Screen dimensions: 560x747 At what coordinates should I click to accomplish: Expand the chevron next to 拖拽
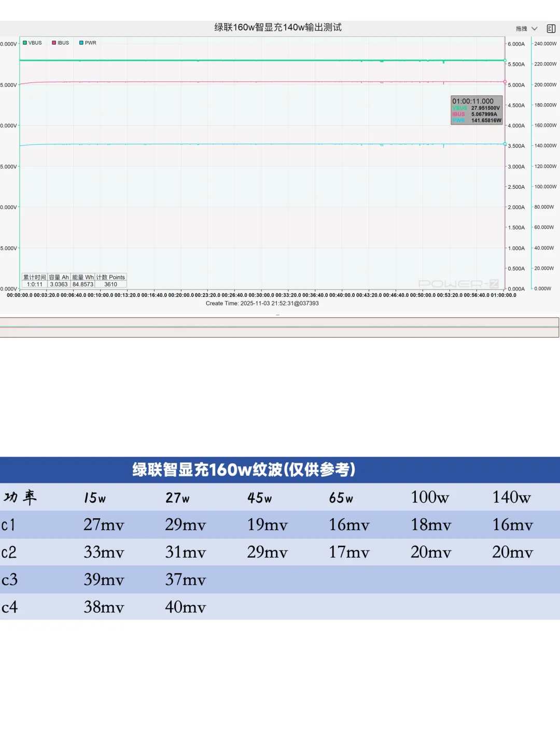tap(534, 29)
